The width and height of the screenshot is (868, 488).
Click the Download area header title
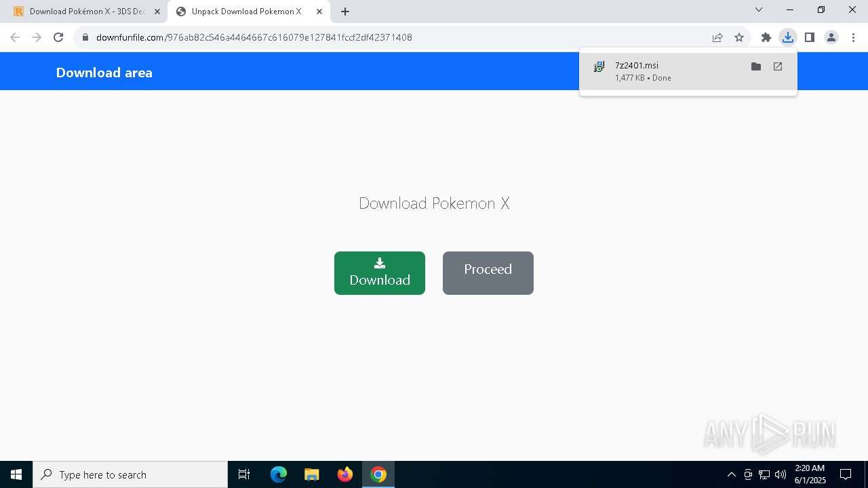coord(104,73)
